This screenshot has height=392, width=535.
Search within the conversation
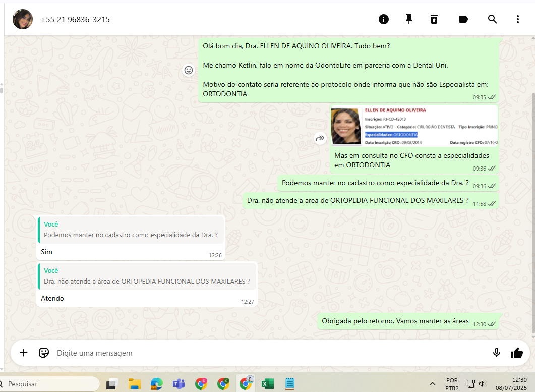tap(492, 19)
